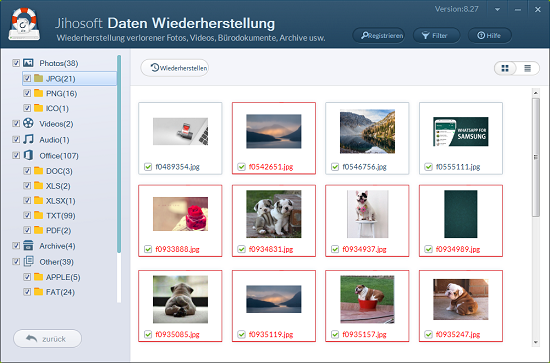The height and width of the screenshot is (363, 550).
Task: Uncheck the Audio(1) checkbox
Action: [x=16, y=139]
